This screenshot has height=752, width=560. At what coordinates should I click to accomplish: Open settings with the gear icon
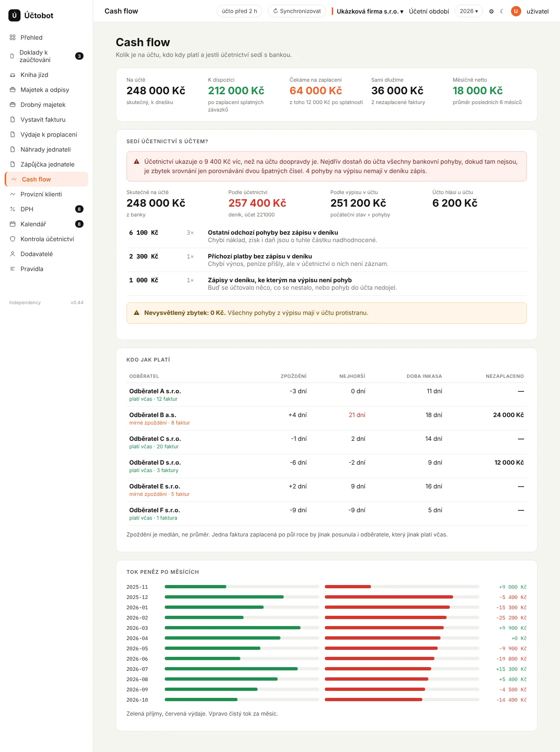pyautogui.click(x=491, y=11)
